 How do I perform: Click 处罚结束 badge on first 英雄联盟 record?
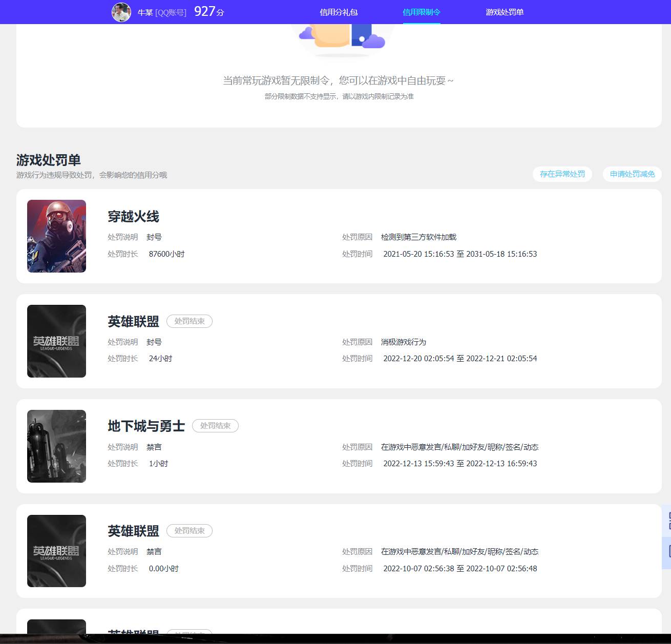click(x=190, y=321)
